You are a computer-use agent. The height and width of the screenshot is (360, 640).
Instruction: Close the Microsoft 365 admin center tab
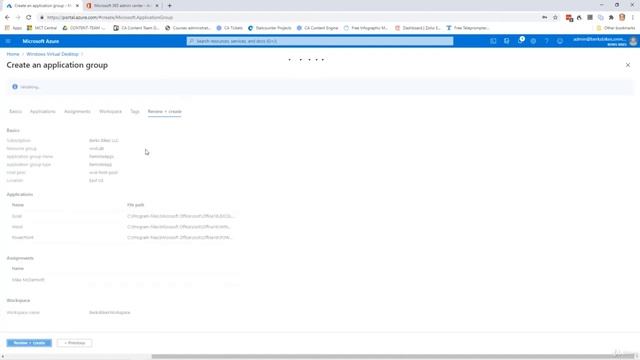[x=157, y=6]
